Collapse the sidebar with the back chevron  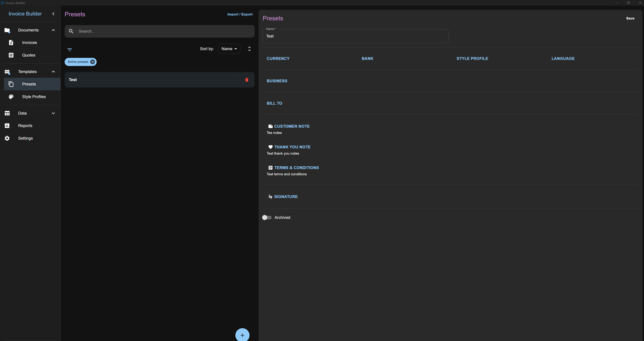[x=53, y=14]
